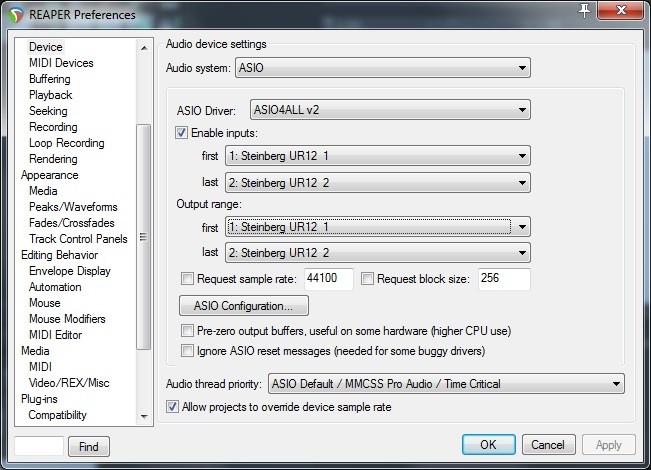The image size is (651, 470).
Task: Open the Buffering preferences page
Action: [49, 79]
